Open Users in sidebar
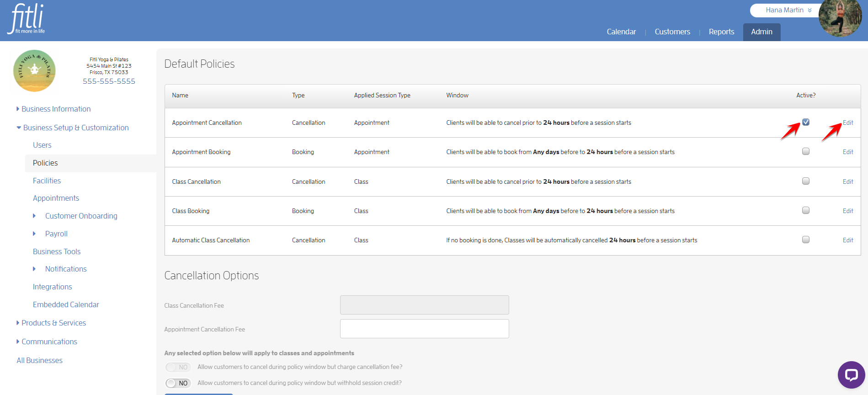The image size is (868, 395). click(x=42, y=145)
